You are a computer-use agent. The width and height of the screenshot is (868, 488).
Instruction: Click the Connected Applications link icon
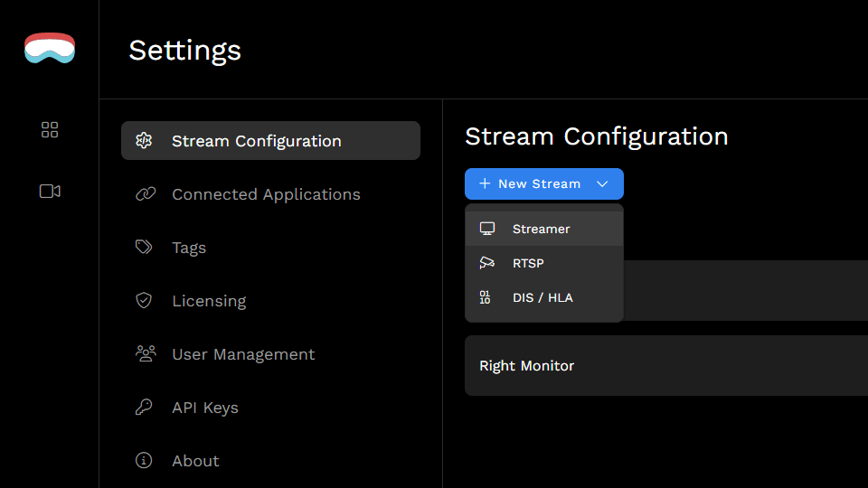pos(145,194)
